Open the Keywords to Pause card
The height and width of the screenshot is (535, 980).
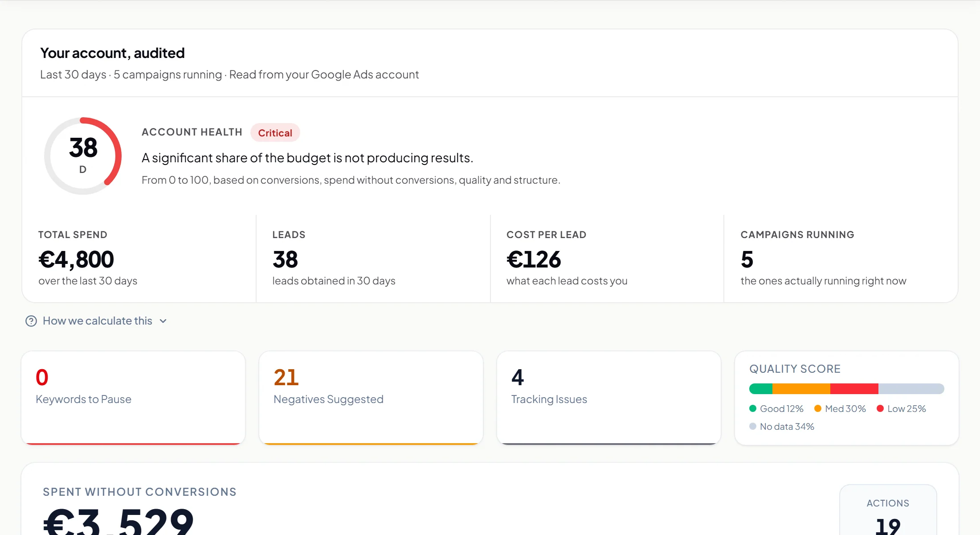(x=133, y=398)
